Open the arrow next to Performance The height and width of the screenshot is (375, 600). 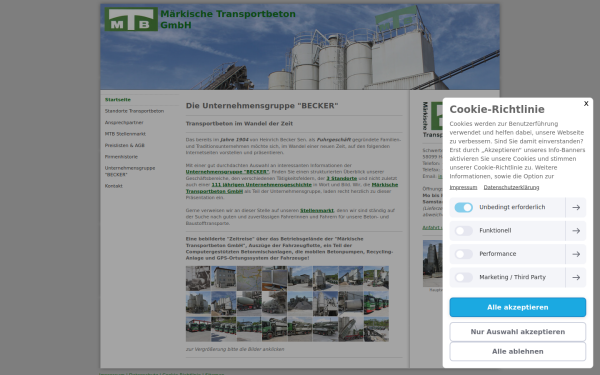coord(576,254)
